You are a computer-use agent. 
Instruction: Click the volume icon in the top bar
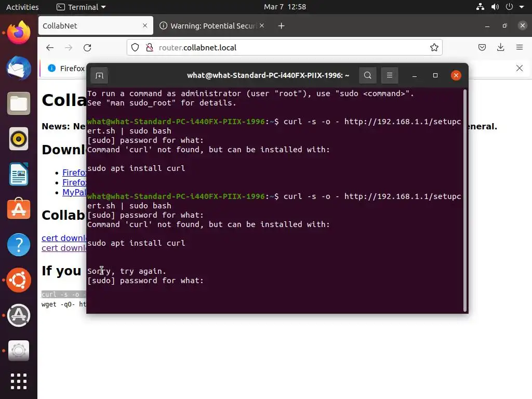coord(495,7)
